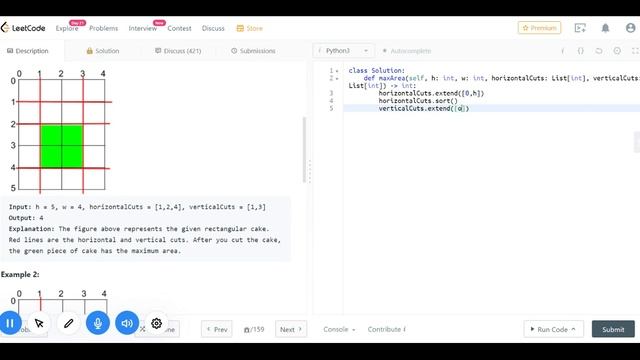Go to the Next problem

click(291, 329)
